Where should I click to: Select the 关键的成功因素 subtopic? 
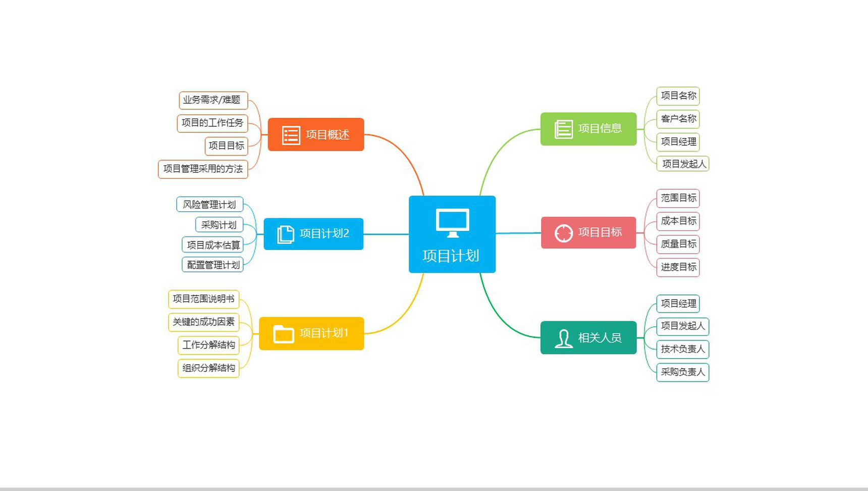pyautogui.click(x=203, y=322)
